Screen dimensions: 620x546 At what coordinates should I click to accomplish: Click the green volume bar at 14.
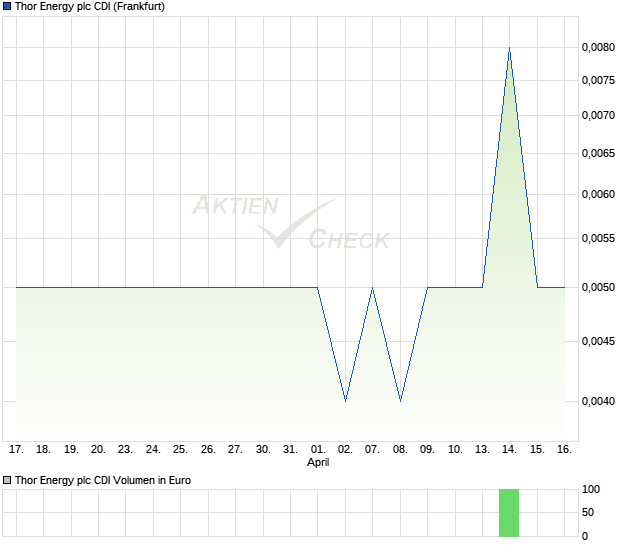(x=509, y=513)
